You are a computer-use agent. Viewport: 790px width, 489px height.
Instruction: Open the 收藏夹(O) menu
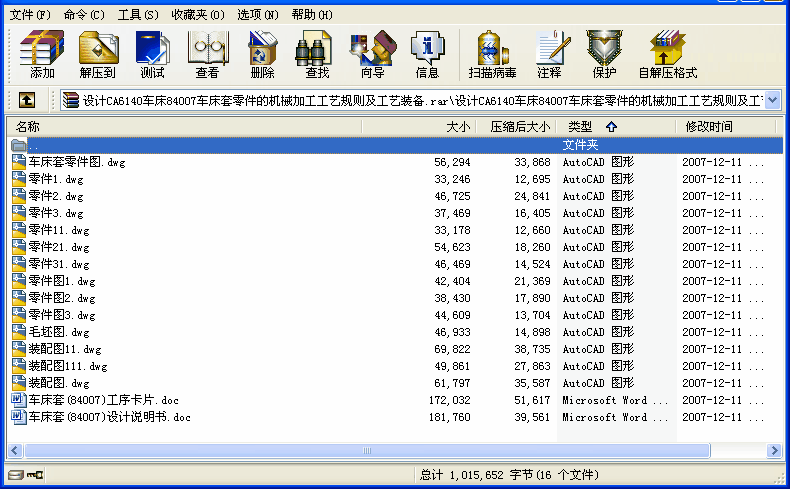[198, 15]
